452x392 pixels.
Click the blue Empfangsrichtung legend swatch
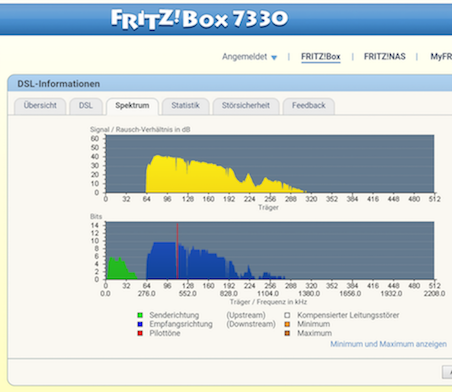pyautogui.click(x=140, y=324)
